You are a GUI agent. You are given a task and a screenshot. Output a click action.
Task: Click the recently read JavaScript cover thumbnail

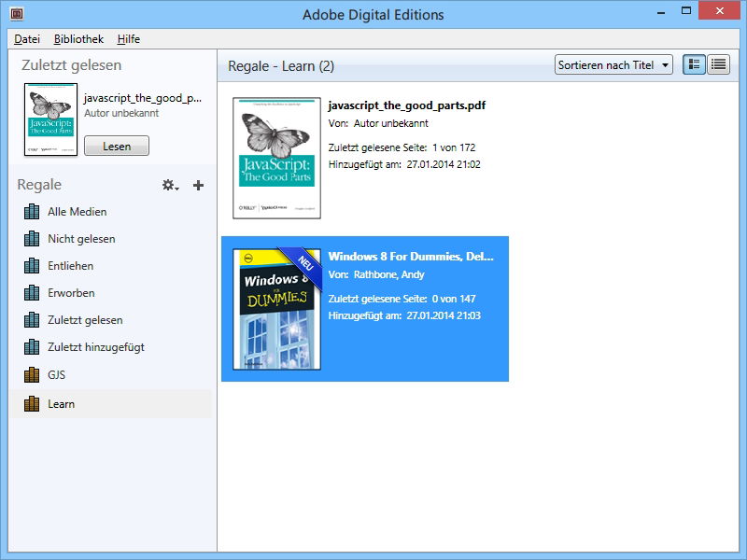pos(50,119)
